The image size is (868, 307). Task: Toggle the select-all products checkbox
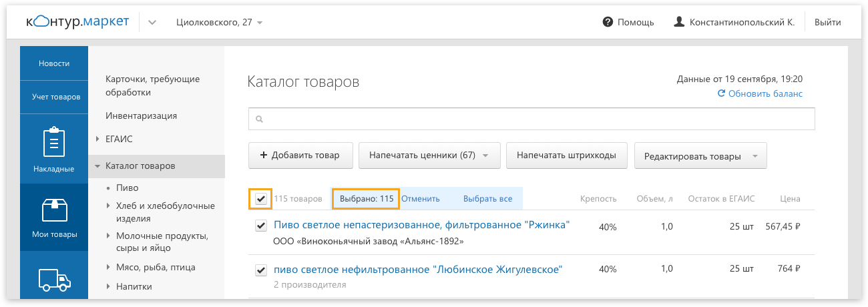click(x=260, y=198)
